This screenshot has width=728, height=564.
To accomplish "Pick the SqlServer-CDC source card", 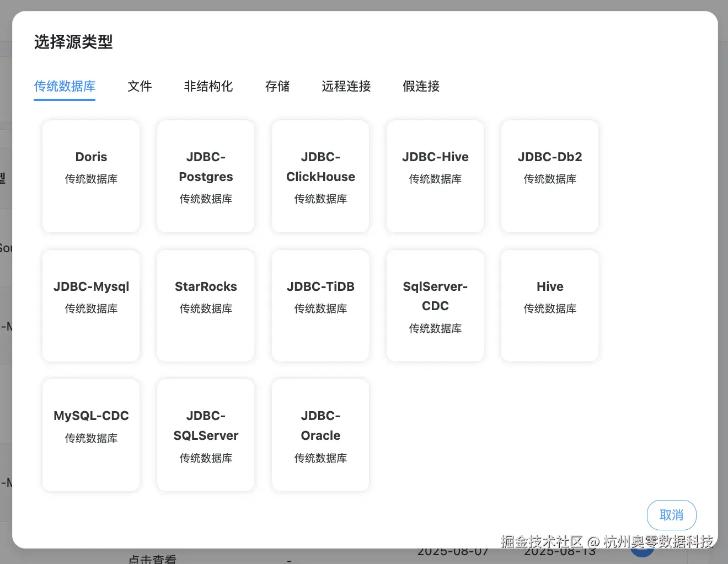I will 435,306.
